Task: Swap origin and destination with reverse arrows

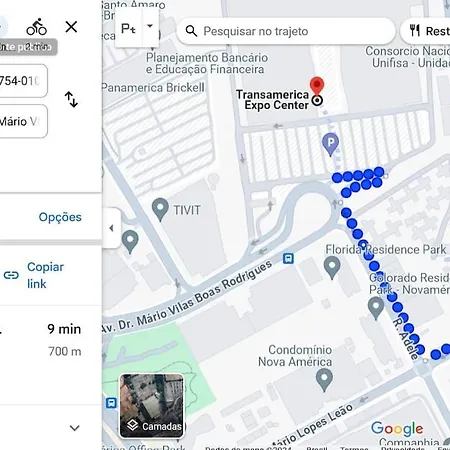Action: 71,99
